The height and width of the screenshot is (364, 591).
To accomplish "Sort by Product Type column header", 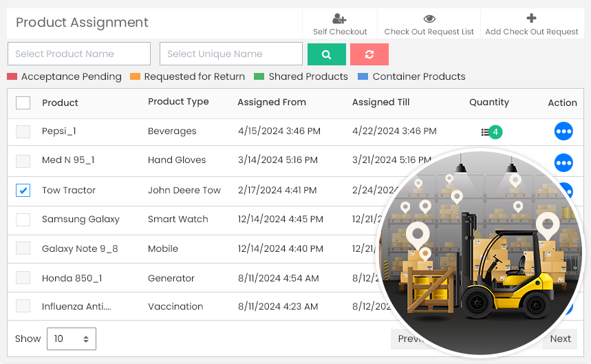I will [x=178, y=102].
